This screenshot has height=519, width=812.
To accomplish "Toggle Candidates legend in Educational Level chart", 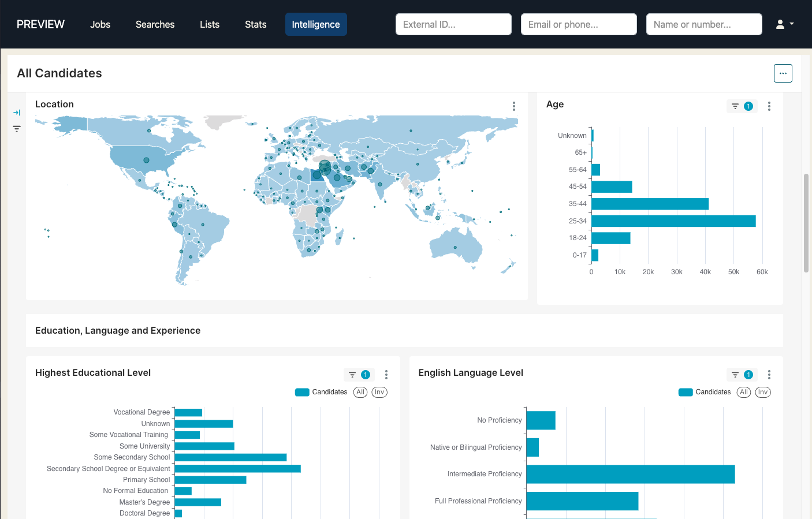I will (x=321, y=392).
